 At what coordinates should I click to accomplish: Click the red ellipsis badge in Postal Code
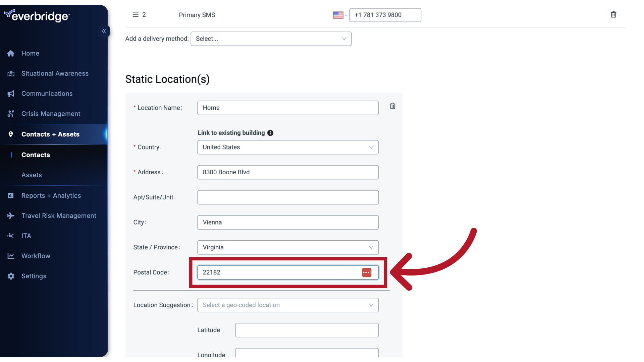367,273
